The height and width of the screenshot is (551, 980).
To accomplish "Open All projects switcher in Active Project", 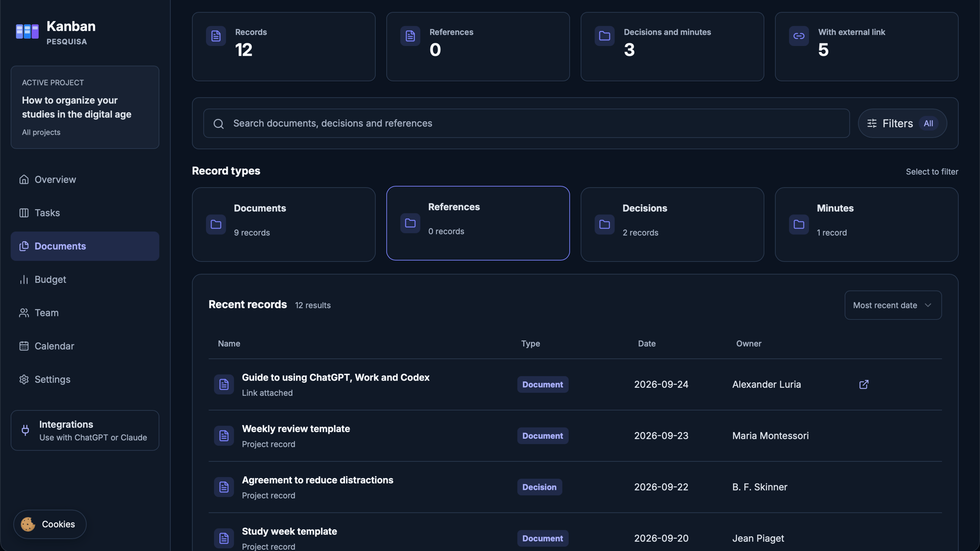I will coord(41,132).
